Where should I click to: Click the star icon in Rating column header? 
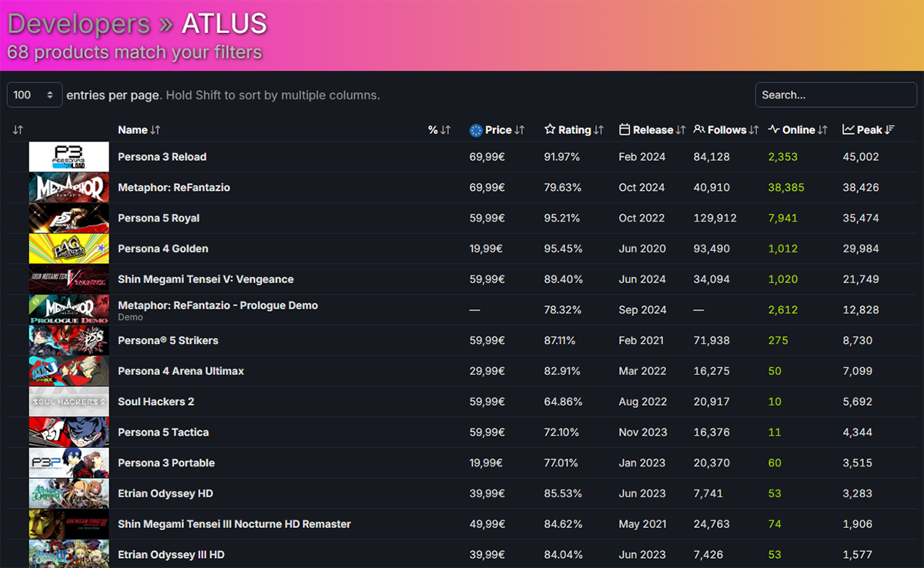pyautogui.click(x=550, y=130)
